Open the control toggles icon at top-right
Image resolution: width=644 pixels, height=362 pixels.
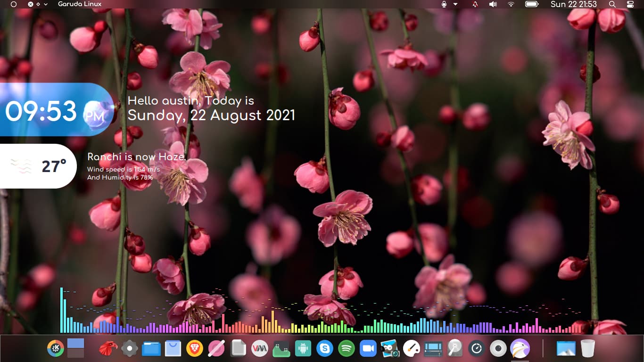[630, 4]
